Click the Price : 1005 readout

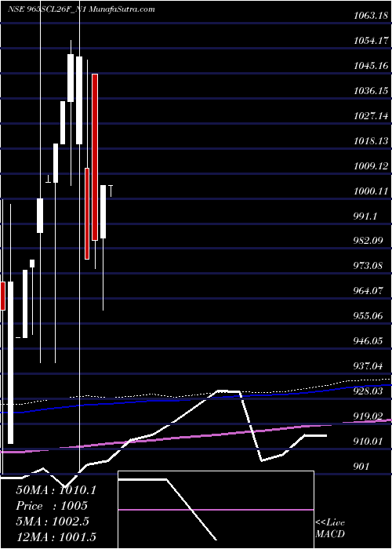pos(52,506)
